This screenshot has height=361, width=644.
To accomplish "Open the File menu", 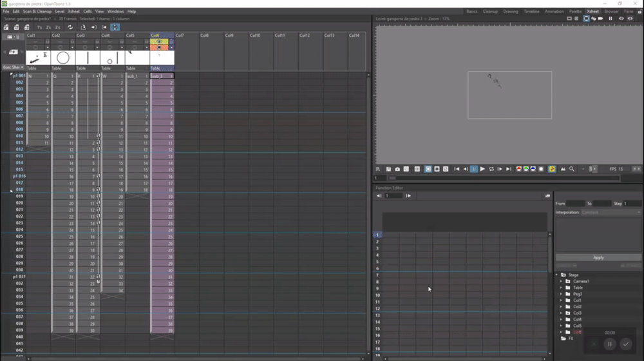I will pyautogui.click(x=6, y=12).
